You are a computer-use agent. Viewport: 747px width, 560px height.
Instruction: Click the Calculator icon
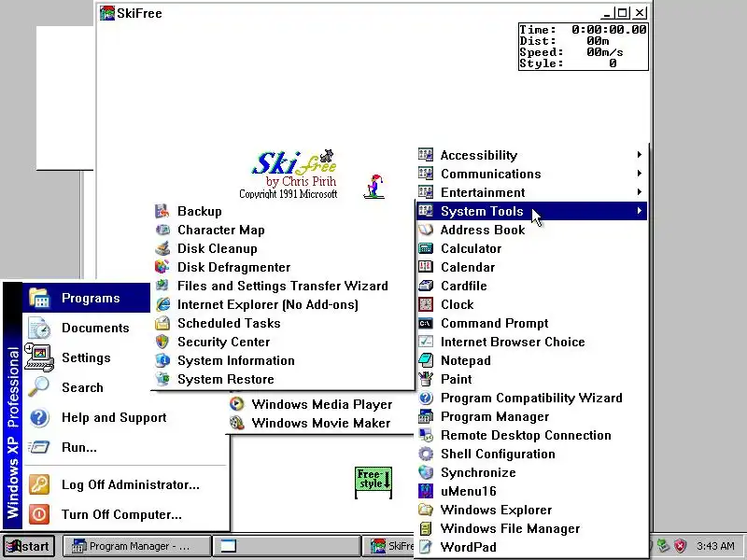[x=426, y=248]
